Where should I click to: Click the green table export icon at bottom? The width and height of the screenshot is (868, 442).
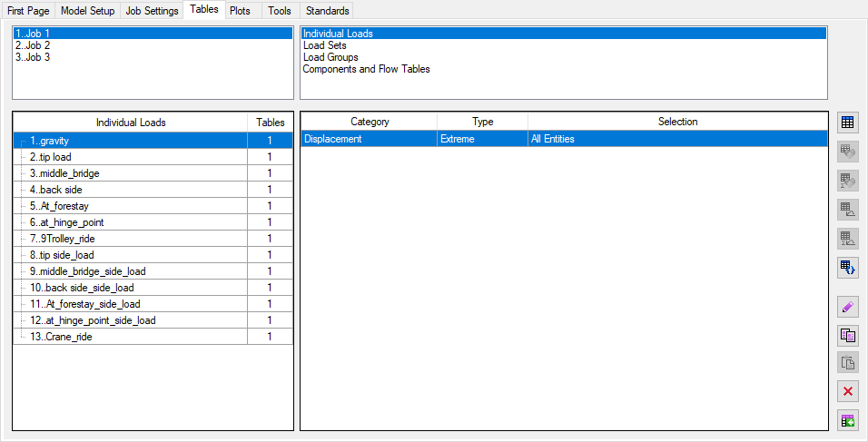[848, 420]
